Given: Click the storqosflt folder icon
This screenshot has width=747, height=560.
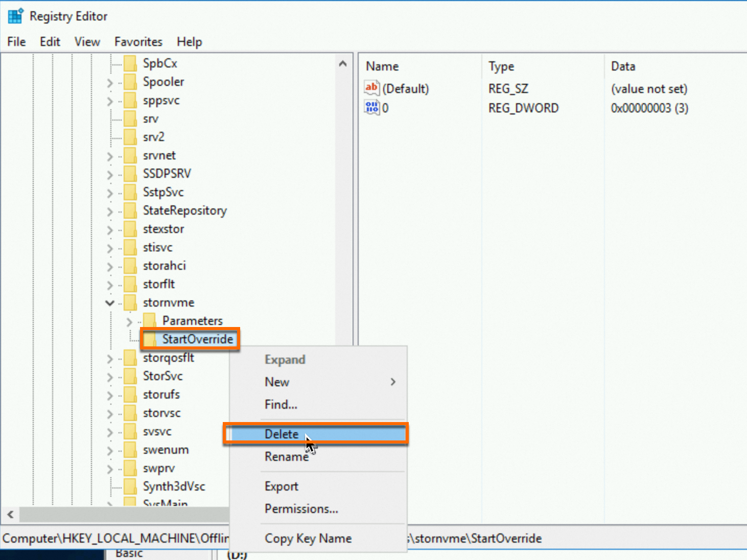Looking at the screenshot, I should (x=130, y=358).
